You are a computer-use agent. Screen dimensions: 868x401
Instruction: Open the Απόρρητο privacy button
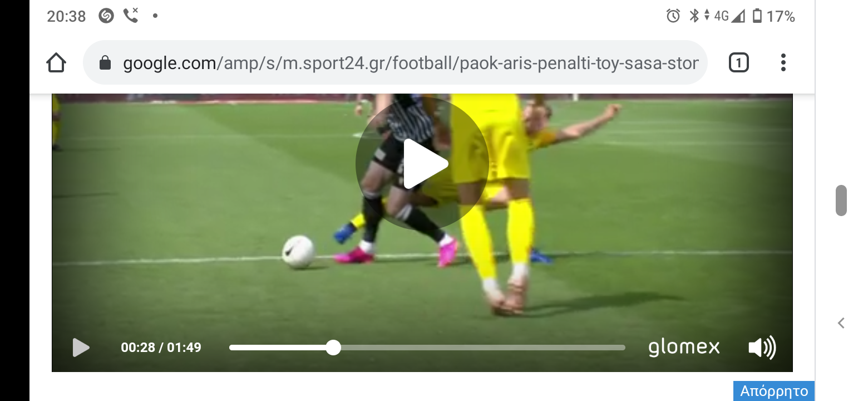774,391
